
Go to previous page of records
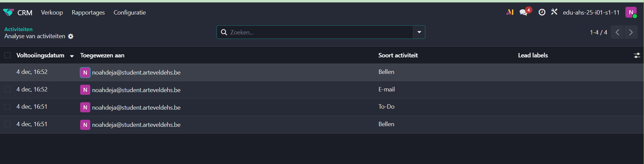tap(617, 32)
